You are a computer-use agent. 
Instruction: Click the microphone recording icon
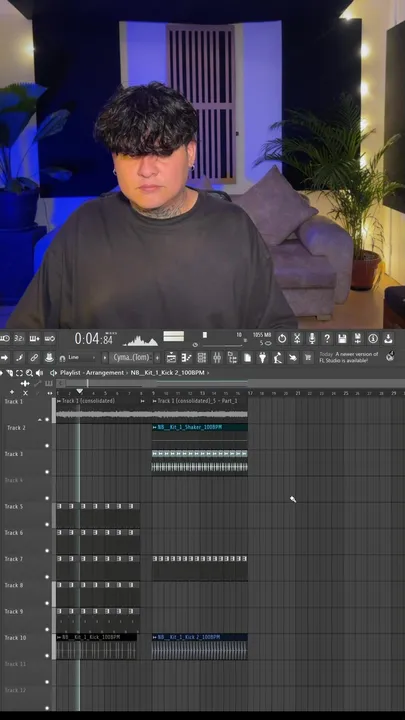tap(312, 338)
